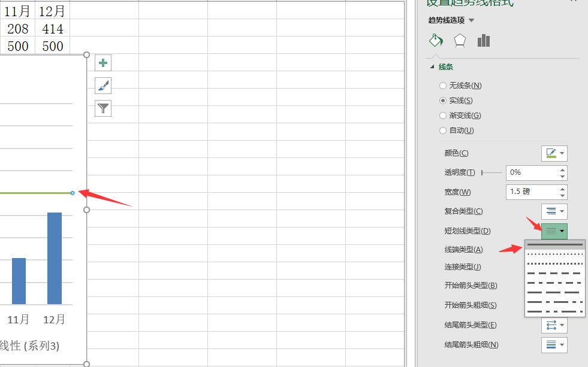Screen dimensions: 588x367
Task: Open the 复合类型 compound type dropdown
Action: (x=554, y=211)
